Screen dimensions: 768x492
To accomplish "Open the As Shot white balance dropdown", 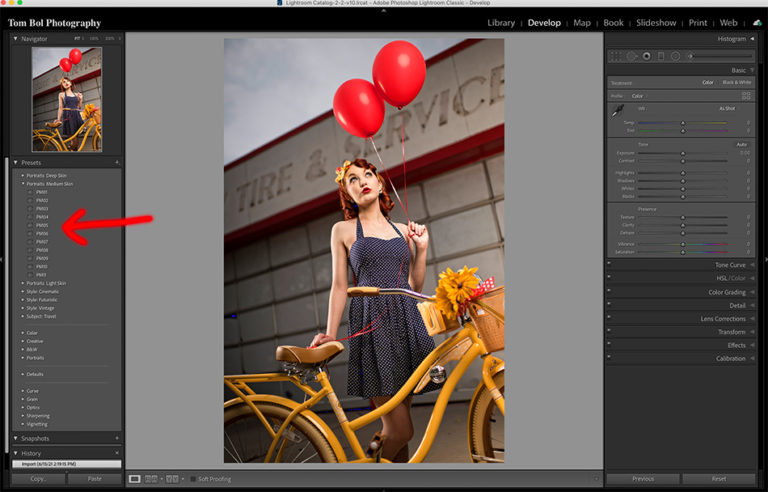I will (727, 108).
